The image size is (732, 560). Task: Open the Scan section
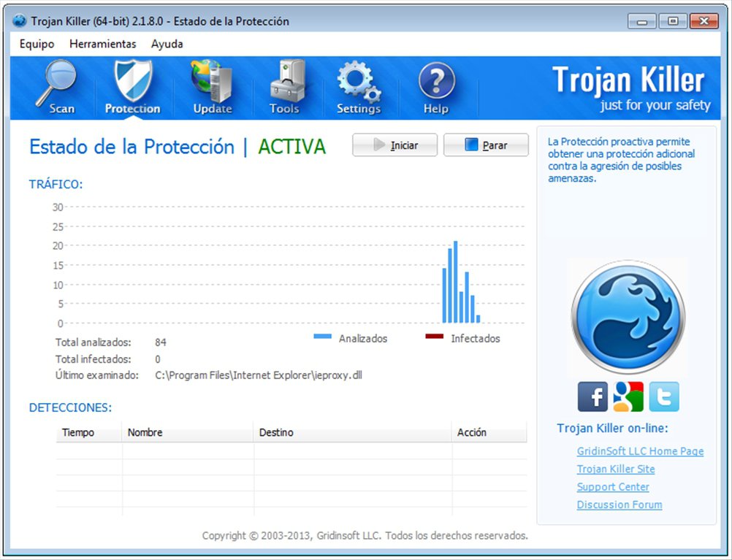56,88
